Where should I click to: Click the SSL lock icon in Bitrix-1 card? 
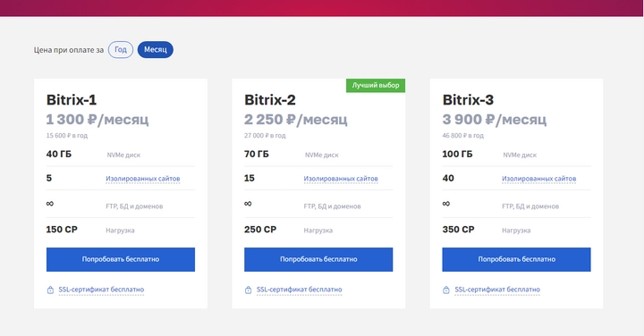click(50, 290)
